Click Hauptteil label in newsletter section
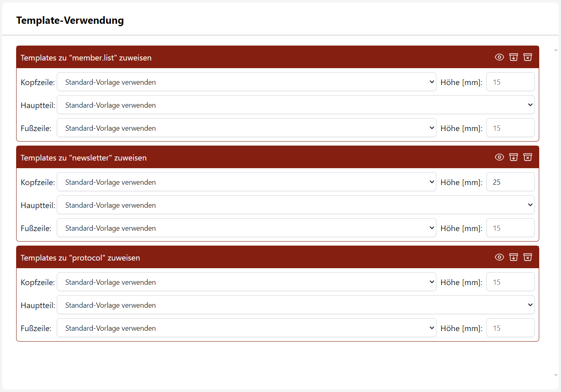This screenshot has width=561, height=392. 38,205
